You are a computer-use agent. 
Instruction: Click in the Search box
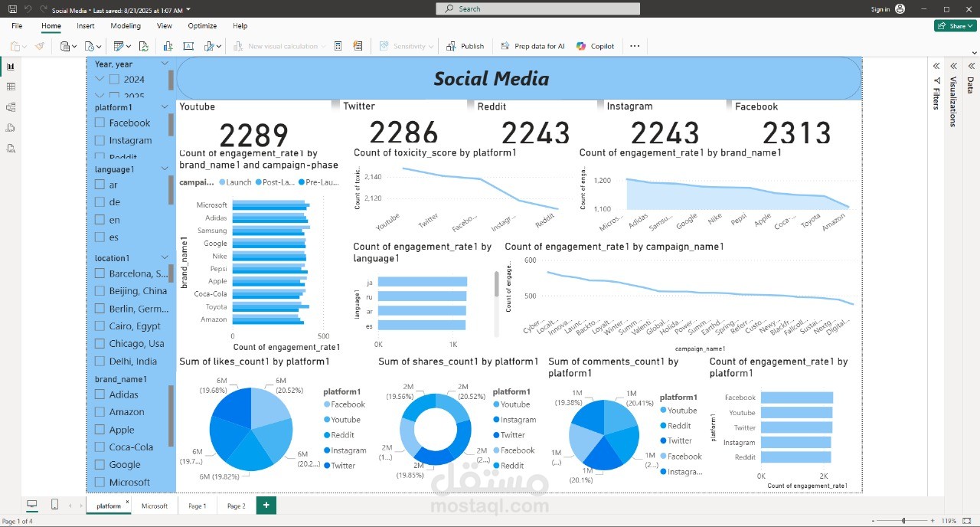538,9
